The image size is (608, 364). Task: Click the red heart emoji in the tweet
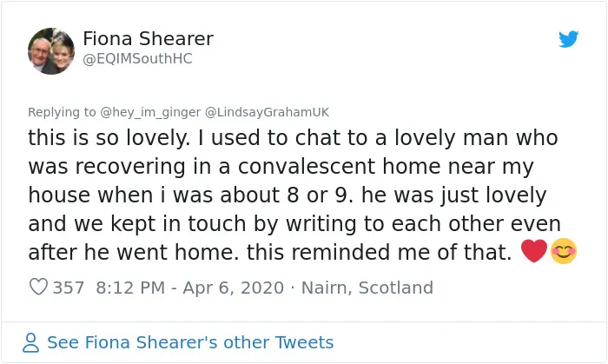534,251
